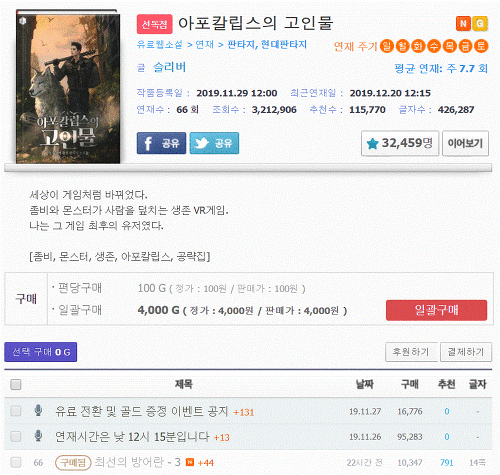
Task: Click the orange N new badge on episode 66
Action: (x=190, y=462)
